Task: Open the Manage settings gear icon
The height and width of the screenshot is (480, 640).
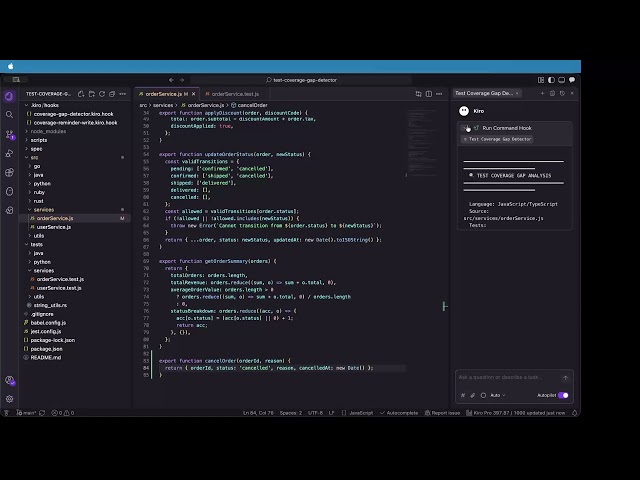Action: (9, 399)
